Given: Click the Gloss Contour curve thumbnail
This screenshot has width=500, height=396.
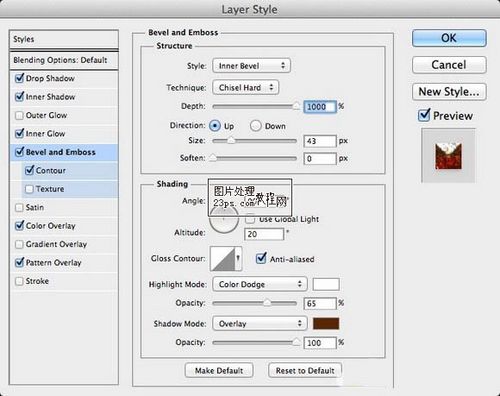Looking at the screenshot, I should [223, 258].
